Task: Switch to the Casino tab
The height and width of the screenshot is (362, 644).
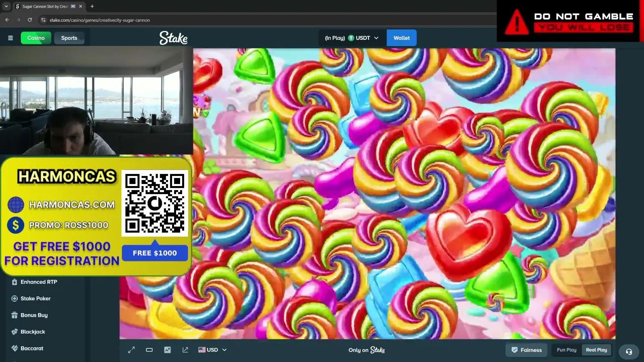Action: coord(36,38)
